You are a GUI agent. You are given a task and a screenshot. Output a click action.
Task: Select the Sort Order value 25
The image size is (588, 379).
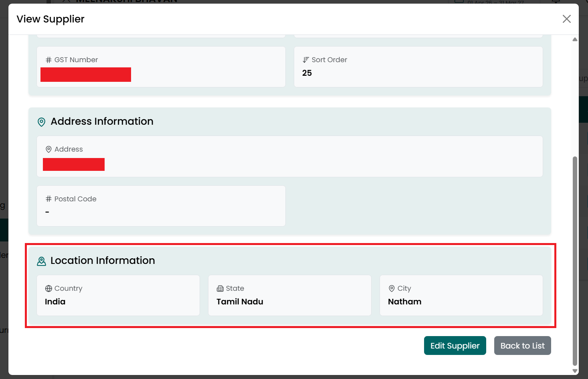point(307,73)
